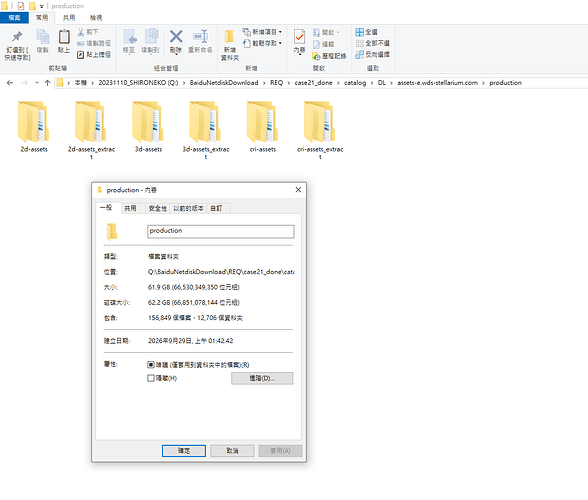
Task: Select the 2d-assets folder
Action: click(x=34, y=126)
